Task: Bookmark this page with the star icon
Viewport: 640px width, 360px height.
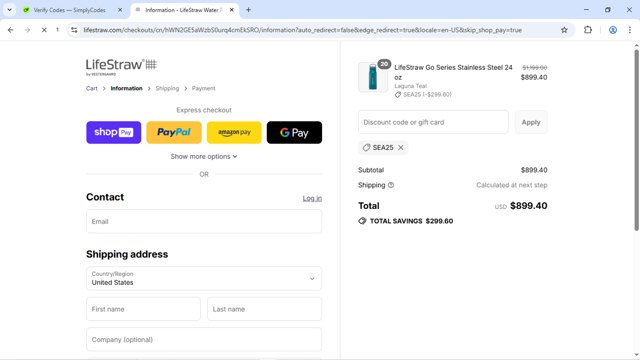Action: point(564,30)
